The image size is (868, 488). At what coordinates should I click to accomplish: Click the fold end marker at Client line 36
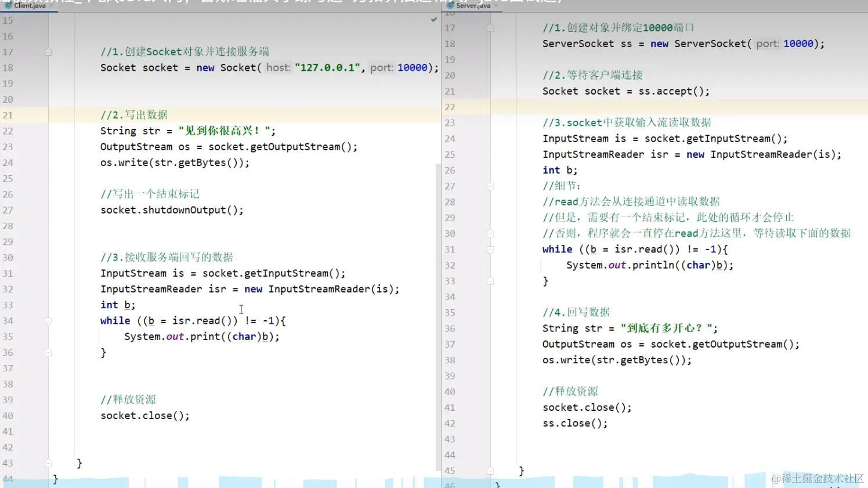[48, 352]
